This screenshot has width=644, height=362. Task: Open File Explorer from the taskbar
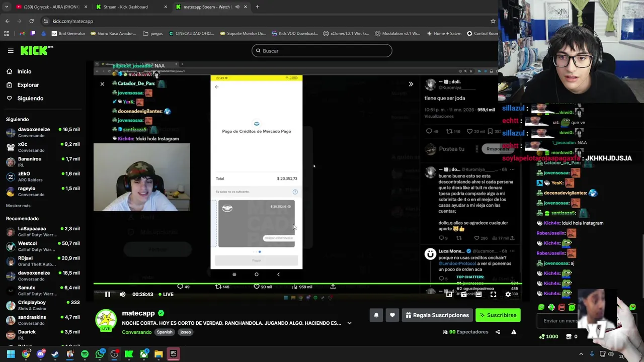[x=158, y=354]
